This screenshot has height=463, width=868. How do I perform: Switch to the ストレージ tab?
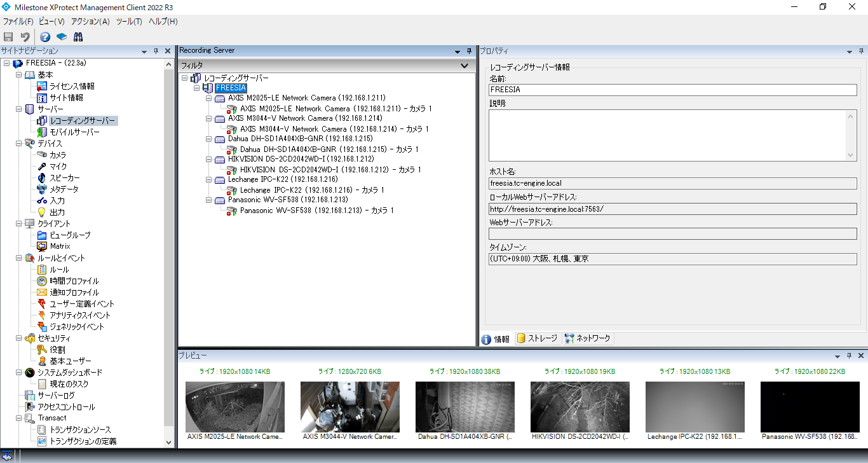click(537, 338)
